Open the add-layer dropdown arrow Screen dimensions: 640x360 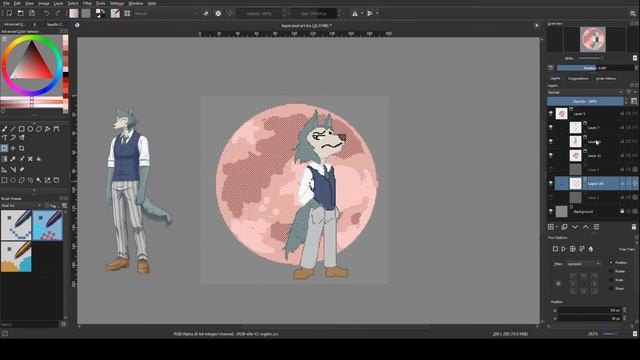tap(557, 227)
